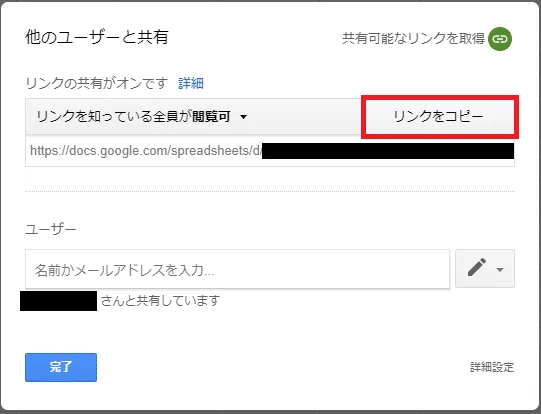Open the 詳細 link about link sharing
This screenshot has width=541, height=414.
(x=191, y=83)
